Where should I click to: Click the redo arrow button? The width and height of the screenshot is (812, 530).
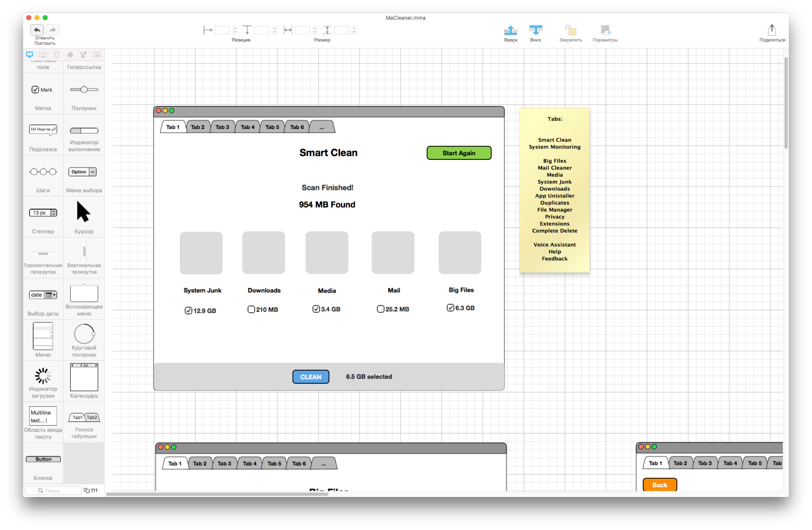point(52,30)
